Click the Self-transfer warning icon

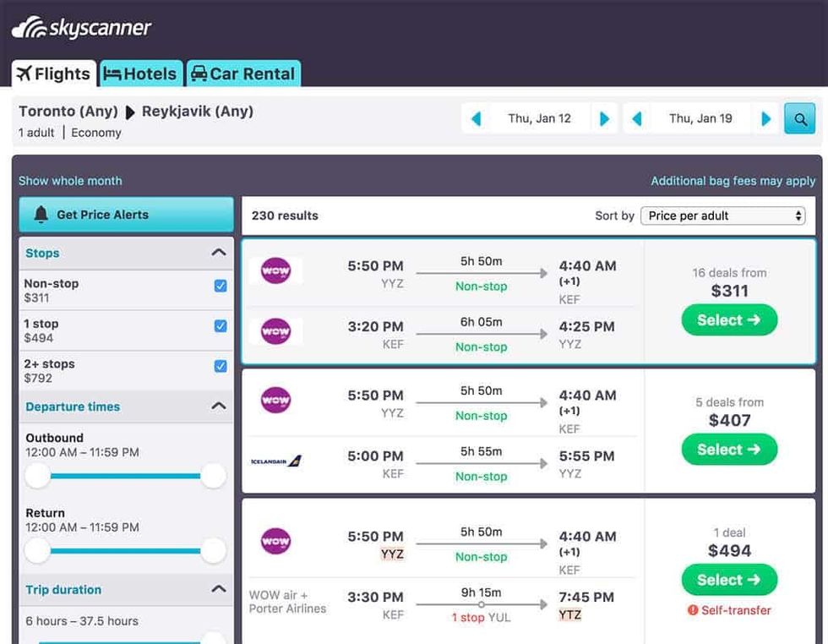pyautogui.click(x=692, y=610)
